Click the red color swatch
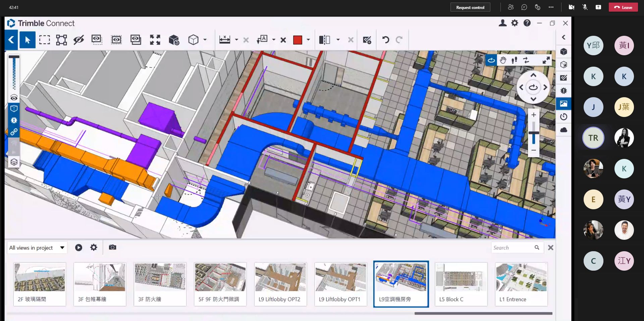The image size is (644, 321). point(298,40)
